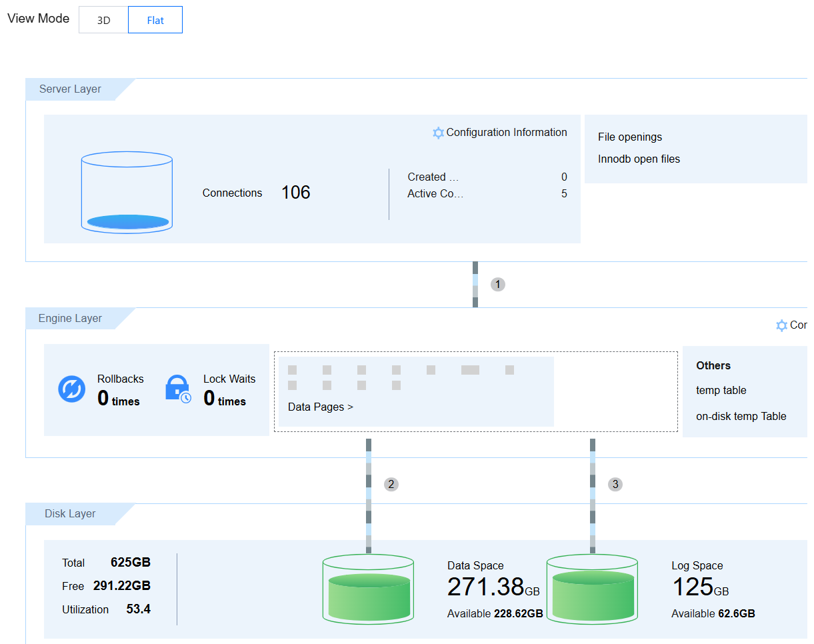Click the Rollbacks 0 times value
814x644 pixels.
(119, 399)
